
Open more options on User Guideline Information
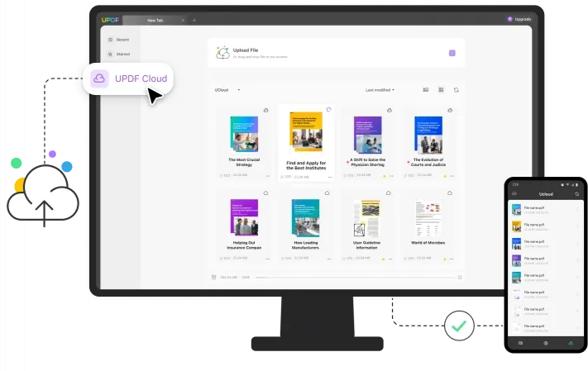[390, 259]
